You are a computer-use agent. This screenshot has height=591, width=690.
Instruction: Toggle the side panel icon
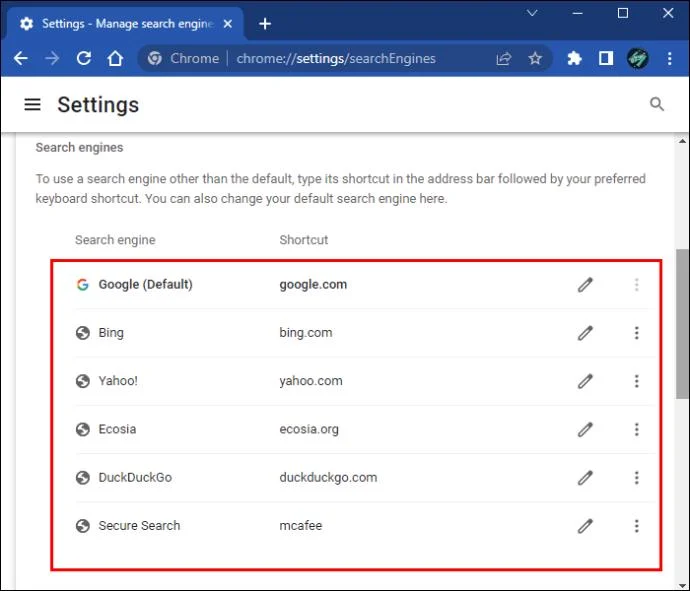pyautogui.click(x=606, y=58)
